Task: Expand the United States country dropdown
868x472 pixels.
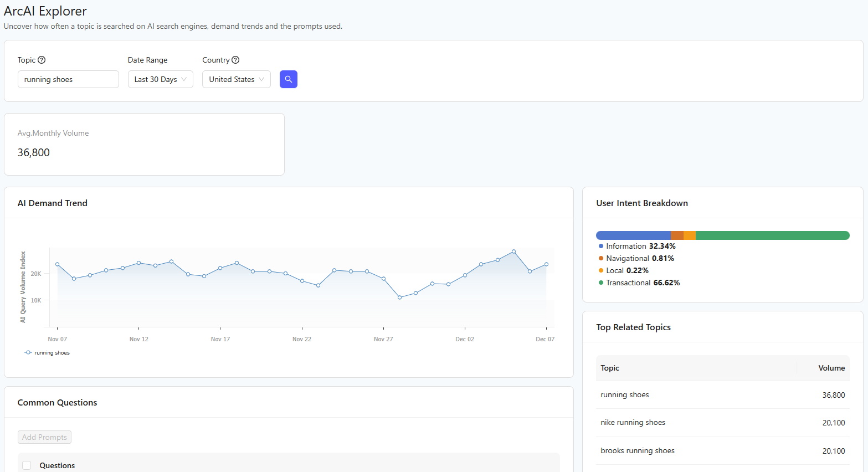Action: tap(236, 79)
